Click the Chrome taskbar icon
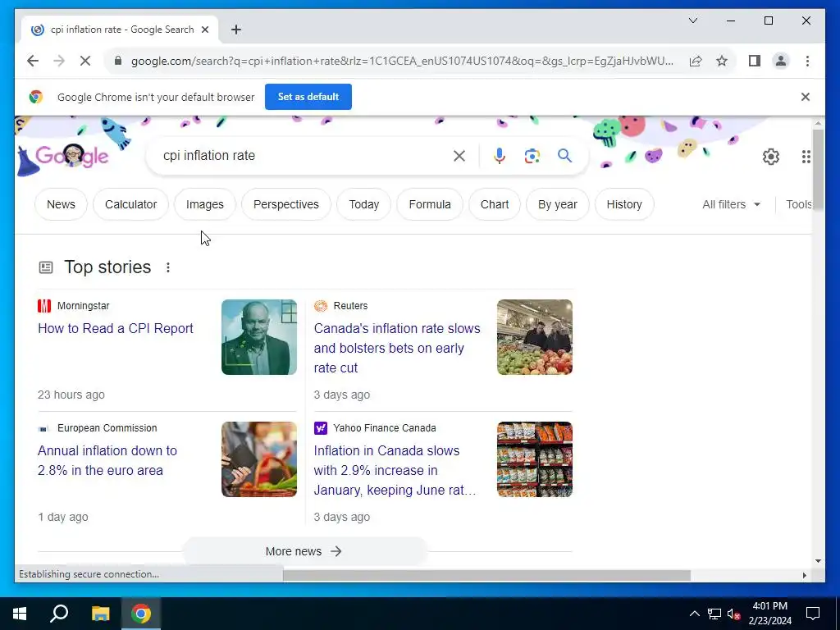840x630 pixels. coord(141,614)
